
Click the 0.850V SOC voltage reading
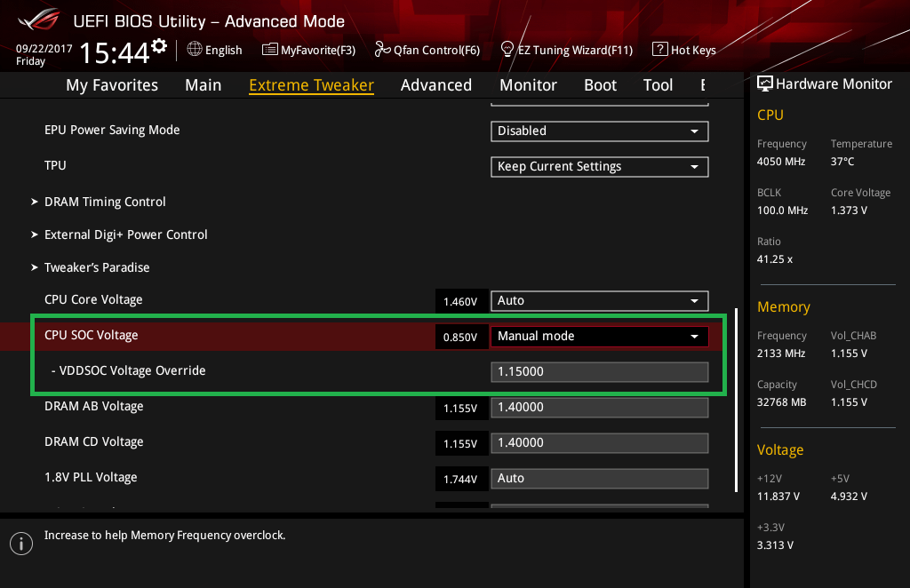460,338
